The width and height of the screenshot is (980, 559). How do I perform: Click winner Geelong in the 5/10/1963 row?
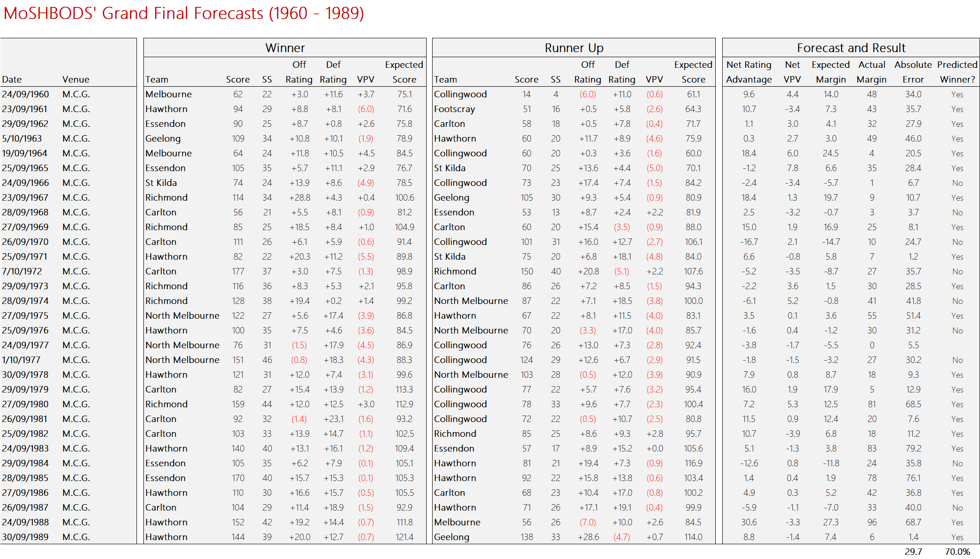pyautogui.click(x=163, y=138)
